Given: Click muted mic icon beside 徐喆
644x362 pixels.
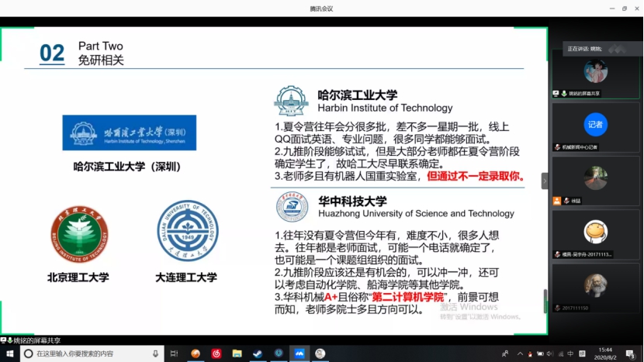Looking at the screenshot, I should pyautogui.click(x=566, y=201).
